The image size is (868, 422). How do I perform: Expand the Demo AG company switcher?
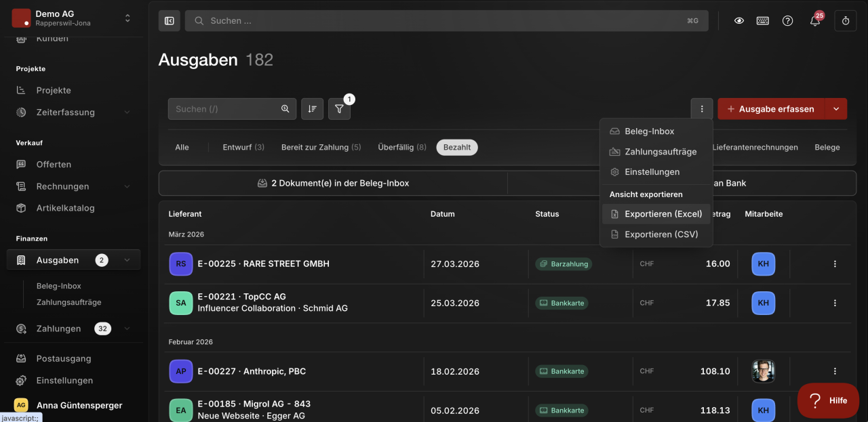click(x=127, y=18)
